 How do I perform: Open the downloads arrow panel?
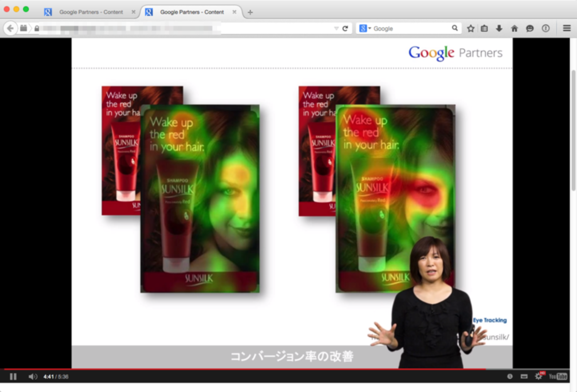pyautogui.click(x=499, y=28)
